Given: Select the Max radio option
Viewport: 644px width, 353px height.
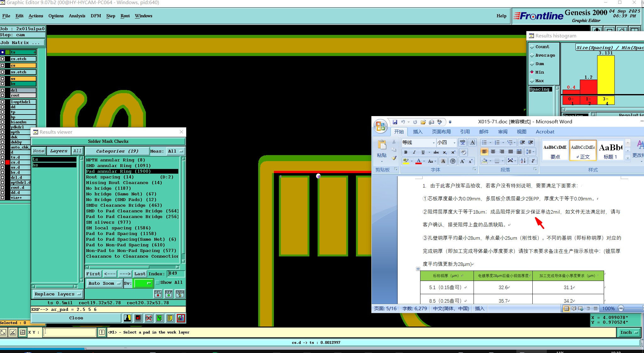Looking at the screenshot, I should pos(532,81).
